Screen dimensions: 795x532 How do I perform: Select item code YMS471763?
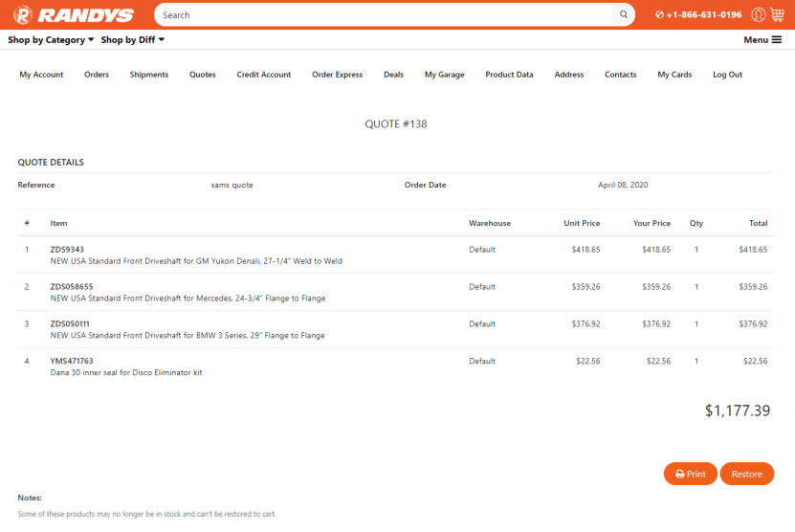click(x=72, y=361)
